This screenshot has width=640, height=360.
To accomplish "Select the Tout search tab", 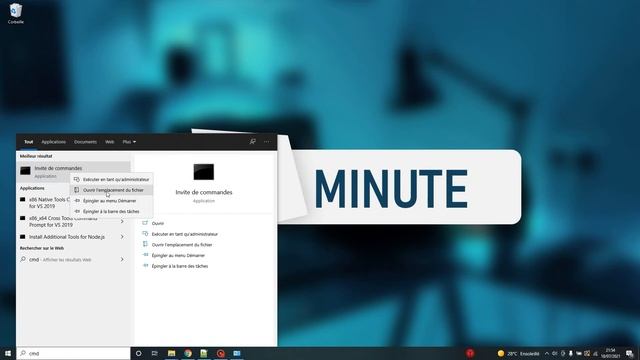I will (x=29, y=142).
